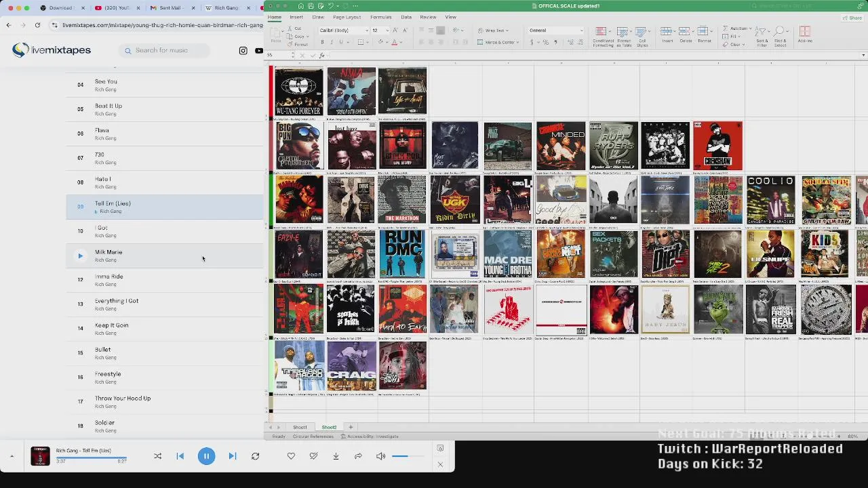
Task: Open the pop-out player icon above close
Action: tap(440, 448)
